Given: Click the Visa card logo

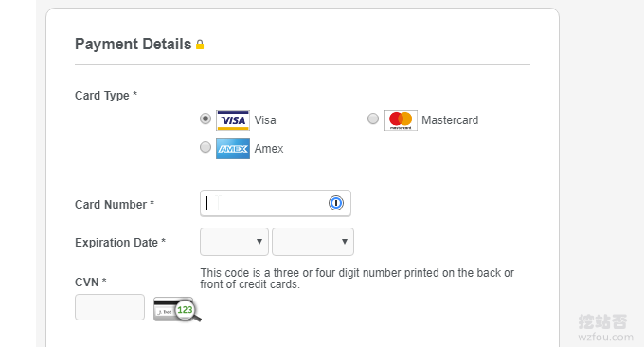Looking at the screenshot, I should (x=233, y=120).
